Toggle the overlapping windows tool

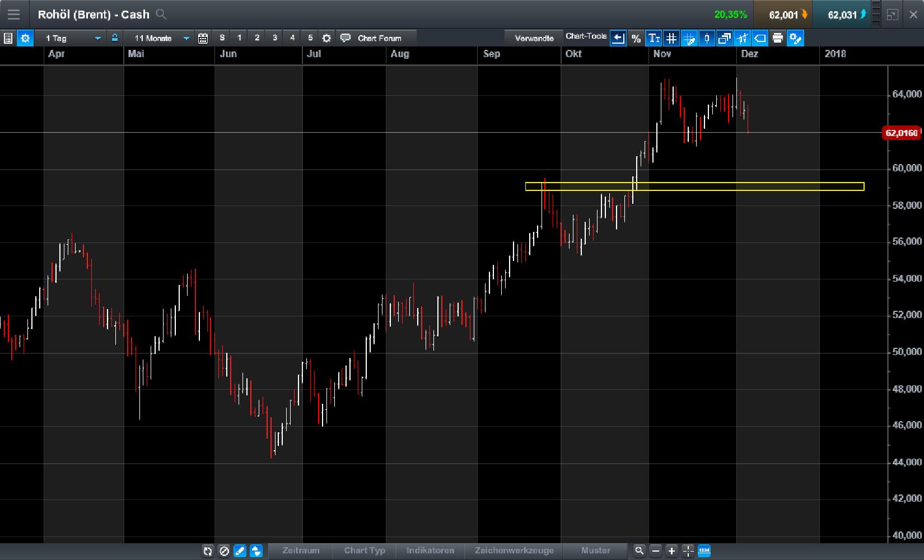[724, 38]
